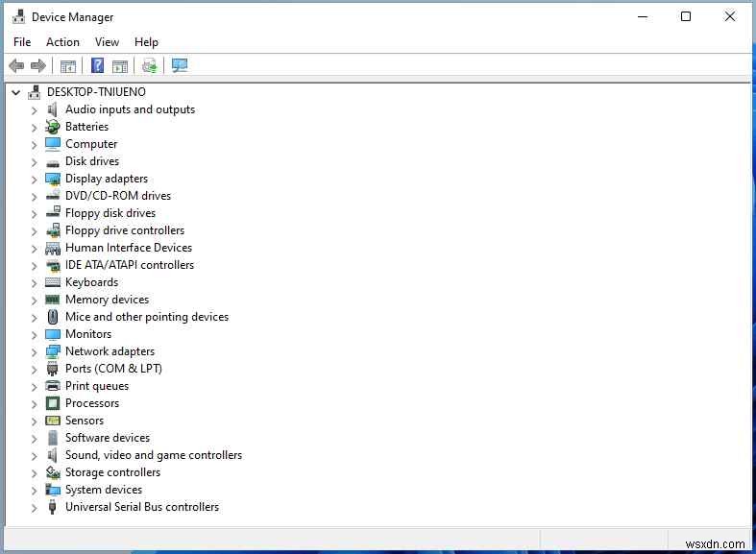Select Ports (COM & LPT) label

pyautogui.click(x=113, y=369)
